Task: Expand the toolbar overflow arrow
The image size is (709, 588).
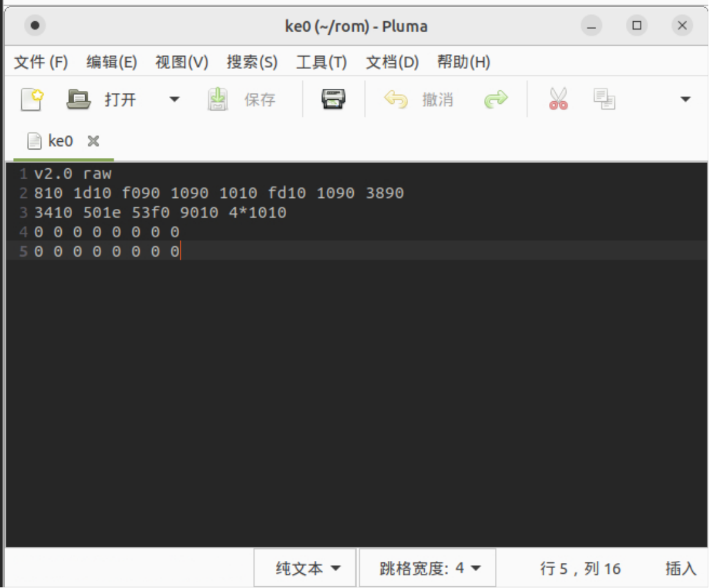Action: coord(685,99)
